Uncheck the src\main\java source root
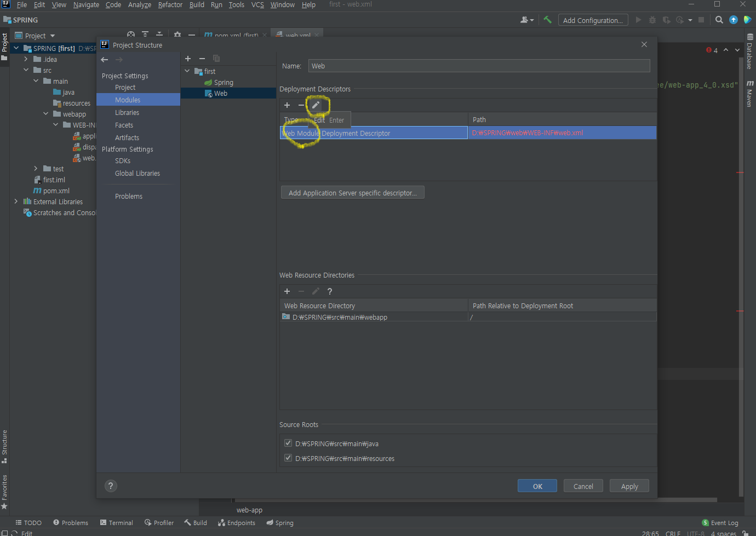Viewport: 756px width, 536px height. pos(288,443)
